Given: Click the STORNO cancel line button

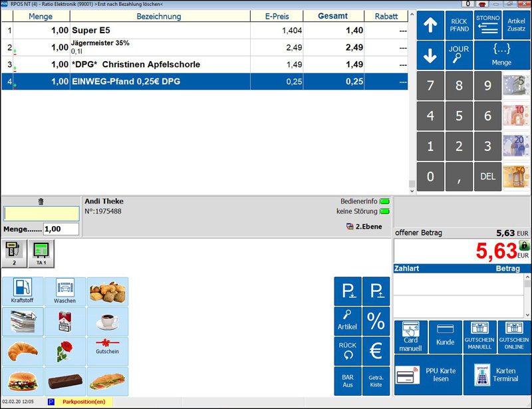Looking at the screenshot, I should (487, 25).
